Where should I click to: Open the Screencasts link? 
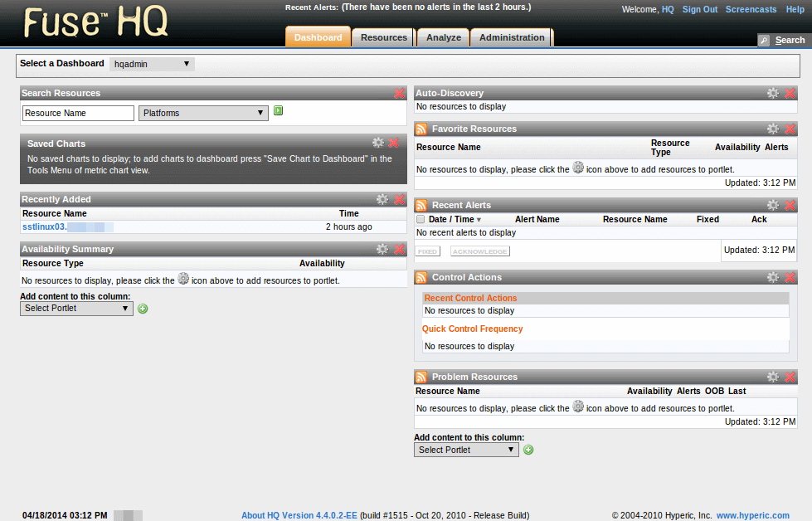751,9
